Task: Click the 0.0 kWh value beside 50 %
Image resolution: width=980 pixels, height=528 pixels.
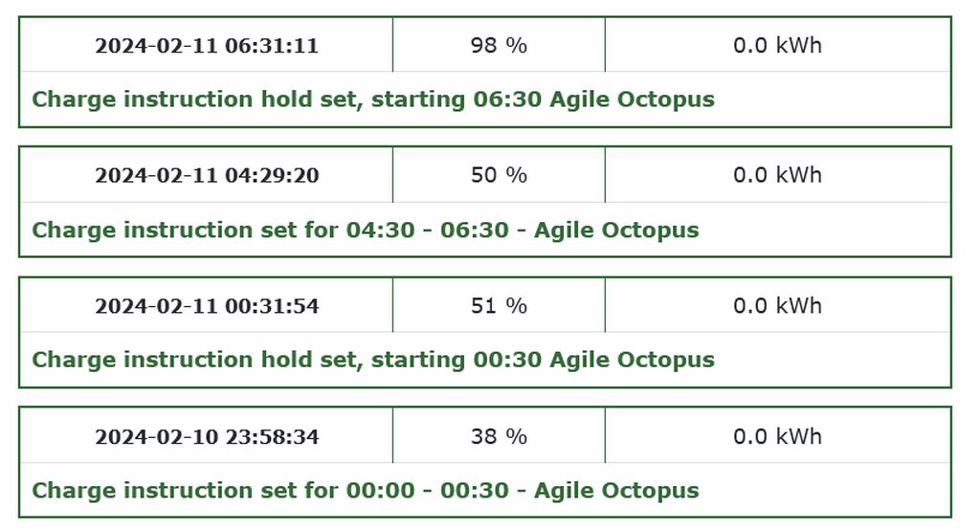Action: (x=777, y=175)
